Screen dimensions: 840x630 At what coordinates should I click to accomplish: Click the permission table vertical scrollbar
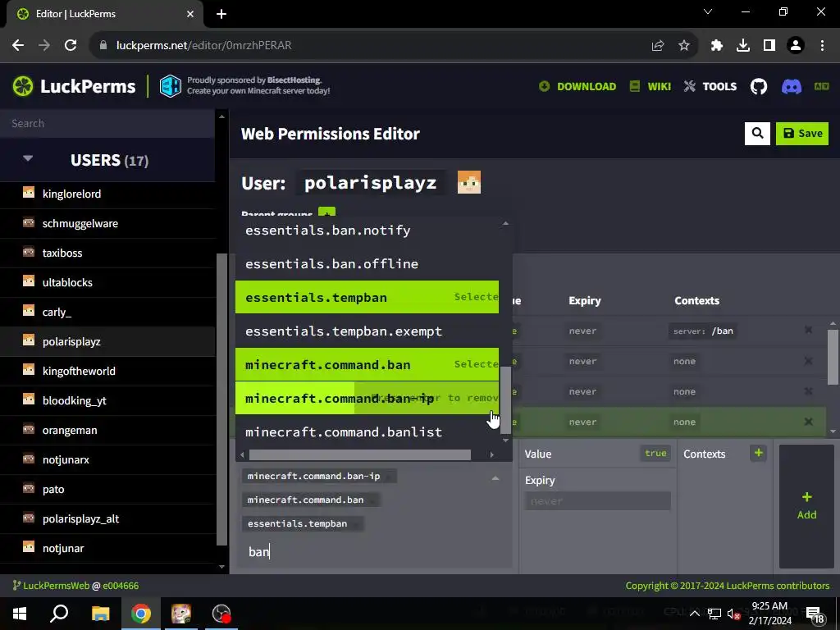click(x=833, y=358)
